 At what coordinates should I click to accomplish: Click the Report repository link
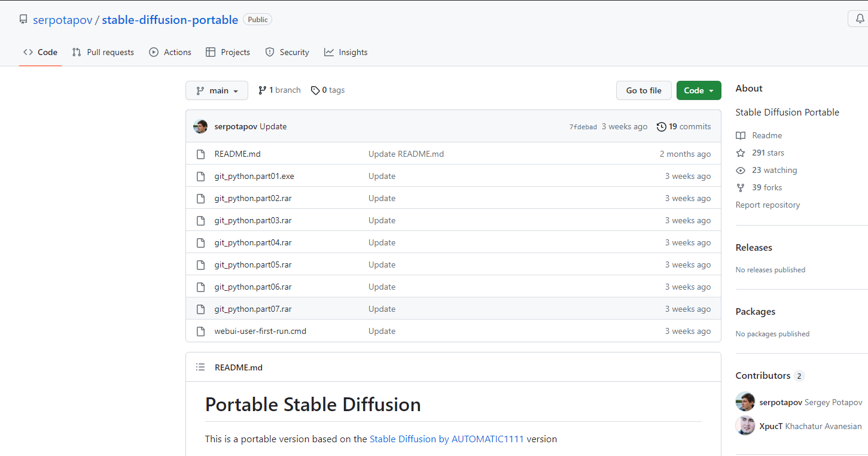tap(768, 205)
